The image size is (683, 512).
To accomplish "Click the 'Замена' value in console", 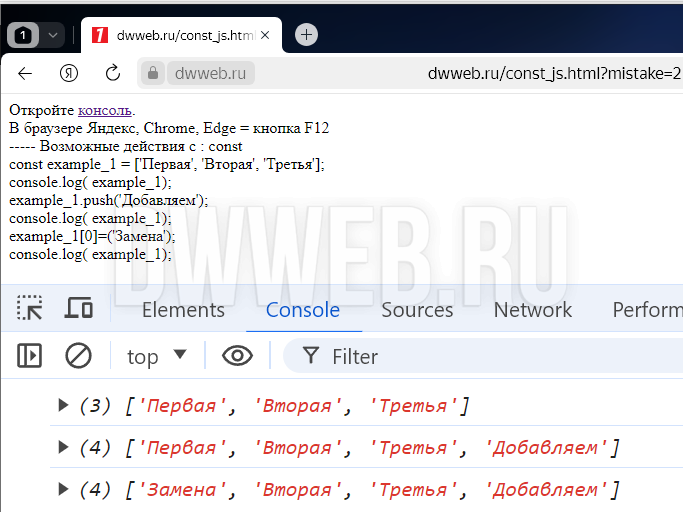I will 182,490.
